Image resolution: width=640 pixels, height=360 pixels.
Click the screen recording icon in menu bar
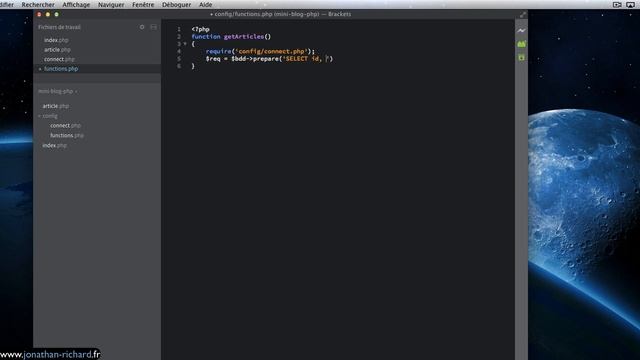(617, 4)
